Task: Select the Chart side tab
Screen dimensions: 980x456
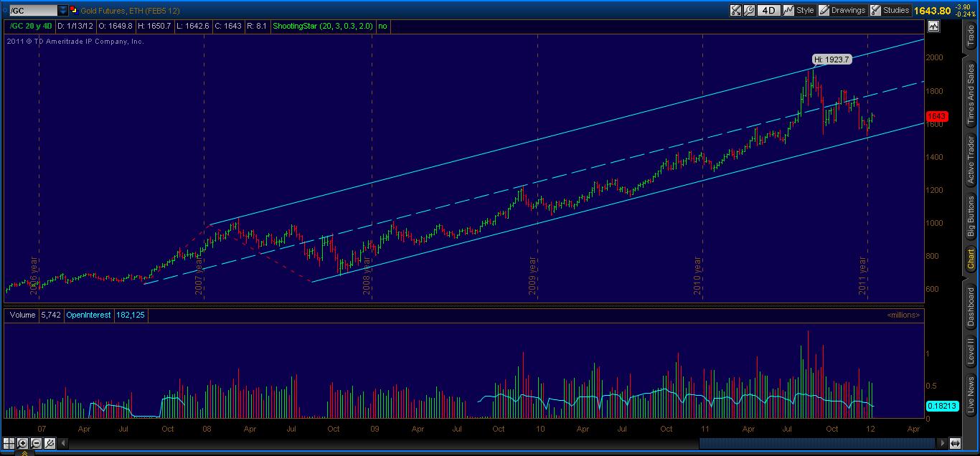Action: (x=971, y=259)
